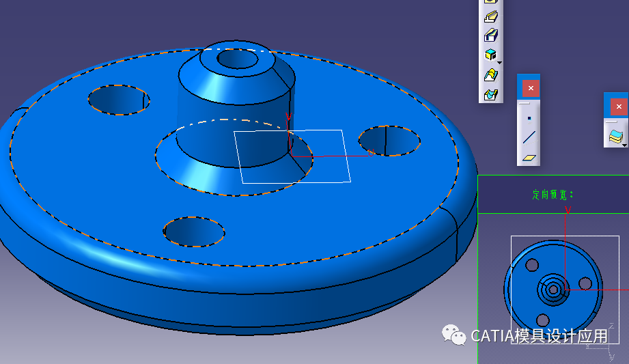Select the hole on the right of the flange

tap(390, 141)
